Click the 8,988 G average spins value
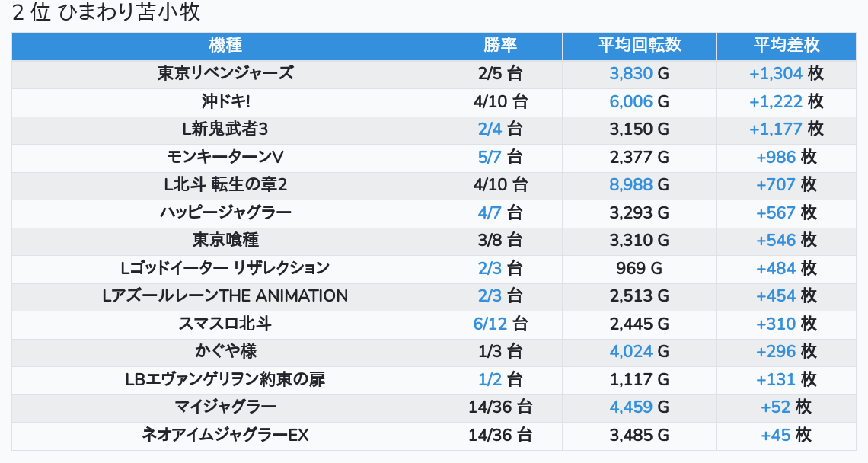Screen dimensions: 868x463 pos(631,185)
